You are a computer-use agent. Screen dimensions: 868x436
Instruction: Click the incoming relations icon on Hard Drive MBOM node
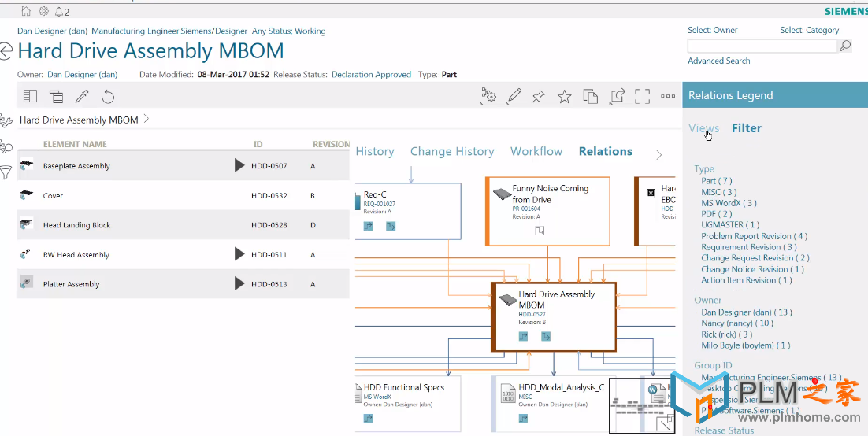[x=523, y=336]
